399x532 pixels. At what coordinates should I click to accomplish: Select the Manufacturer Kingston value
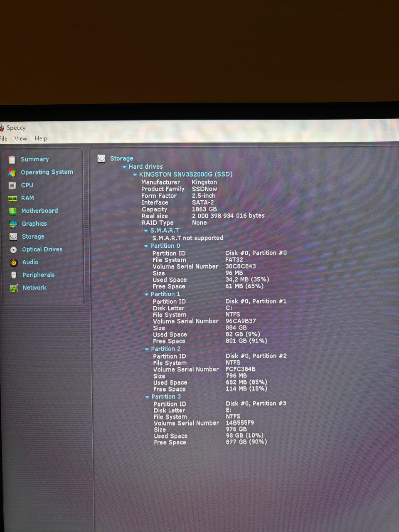[x=204, y=182]
